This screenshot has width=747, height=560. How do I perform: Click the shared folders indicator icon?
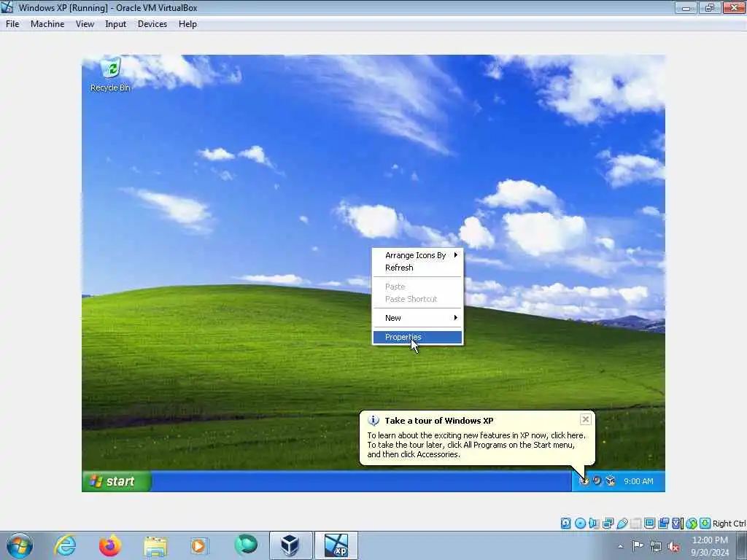click(636, 524)
